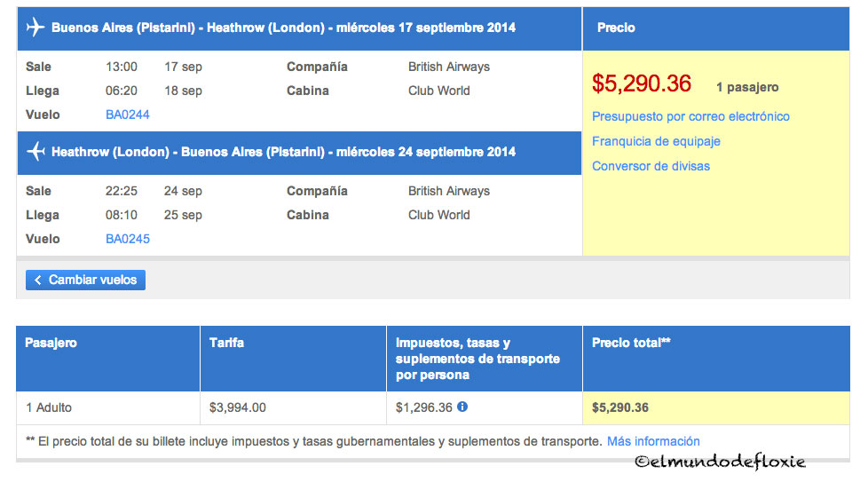Viewport: 868px width, 490px height.
Task: Click the Cambiar vuelos button
Action: 85,281
